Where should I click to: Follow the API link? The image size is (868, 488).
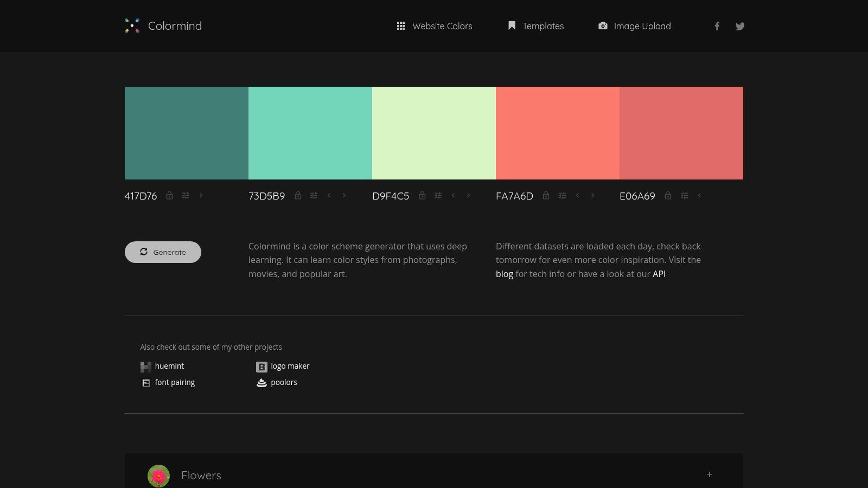659,274
